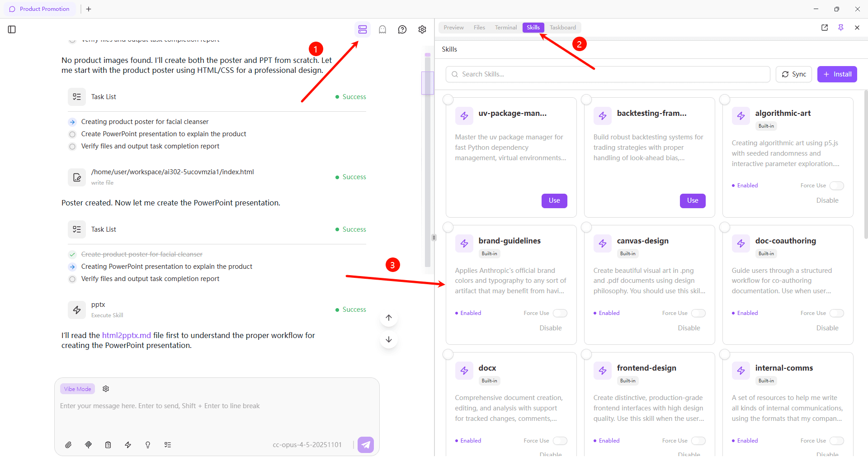
Task: Click the paperclip attach file icon
Action: click(68, 445)
